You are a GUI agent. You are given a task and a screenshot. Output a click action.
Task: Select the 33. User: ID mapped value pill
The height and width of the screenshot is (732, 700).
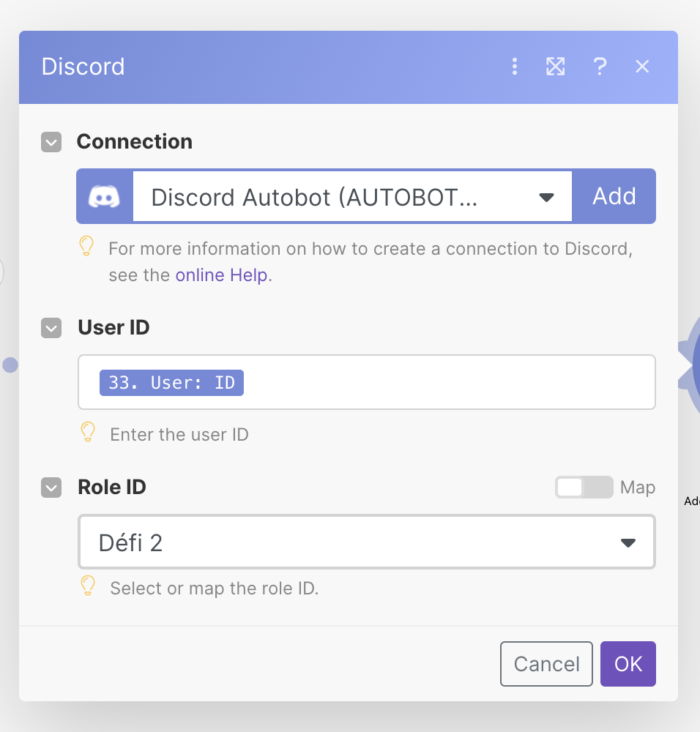point(171,382)
